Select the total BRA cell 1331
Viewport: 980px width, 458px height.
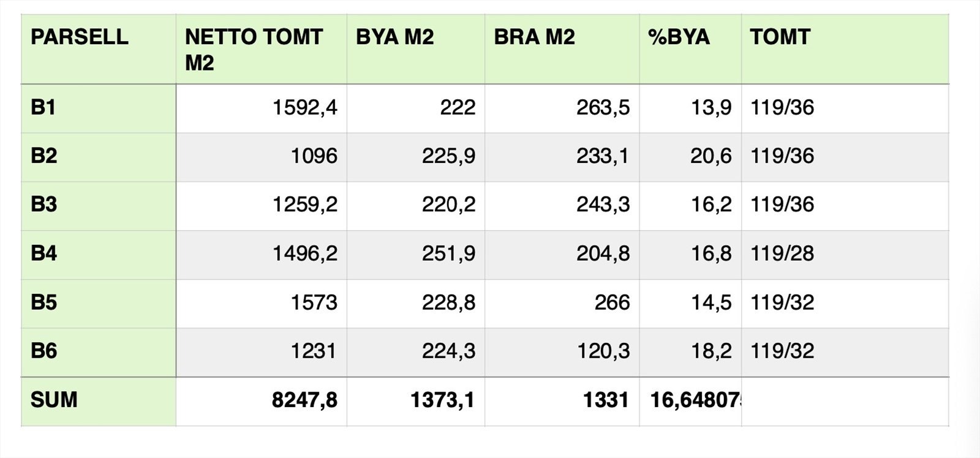(605, 400)
